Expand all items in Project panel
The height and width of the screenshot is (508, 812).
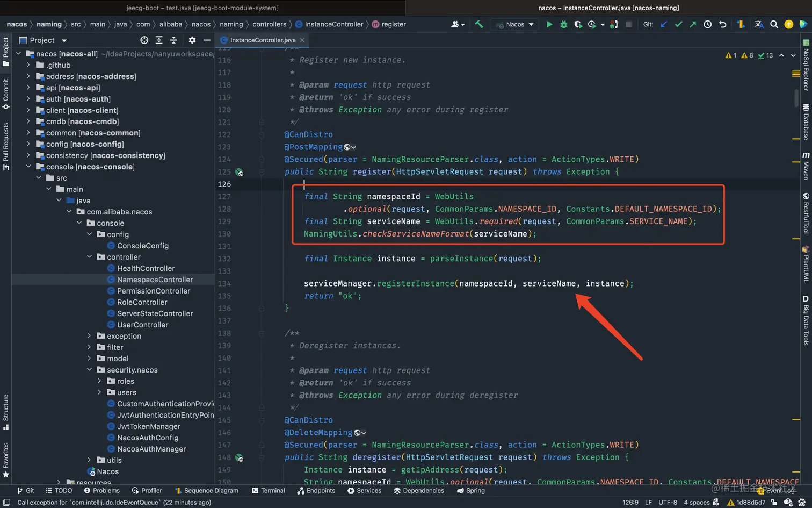159,40
